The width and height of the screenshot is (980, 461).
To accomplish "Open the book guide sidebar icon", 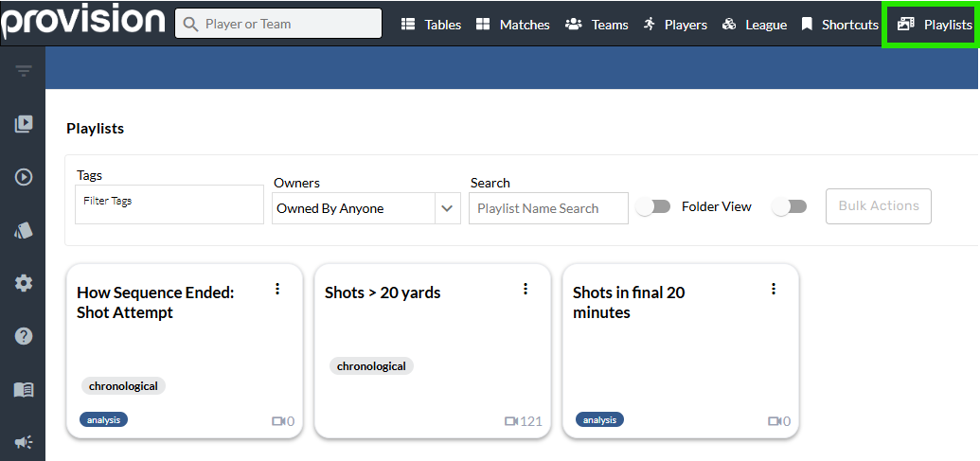I will pyautogui.click(x=24, y=390).
